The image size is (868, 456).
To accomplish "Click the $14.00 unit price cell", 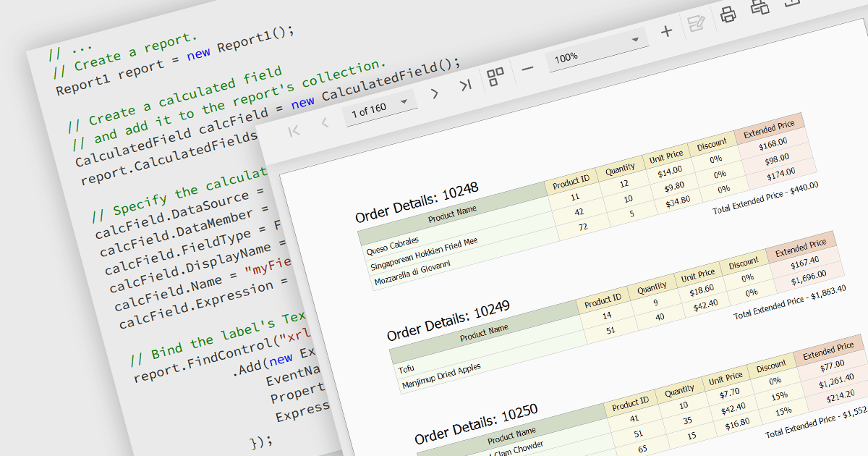I will coord(671,171).
